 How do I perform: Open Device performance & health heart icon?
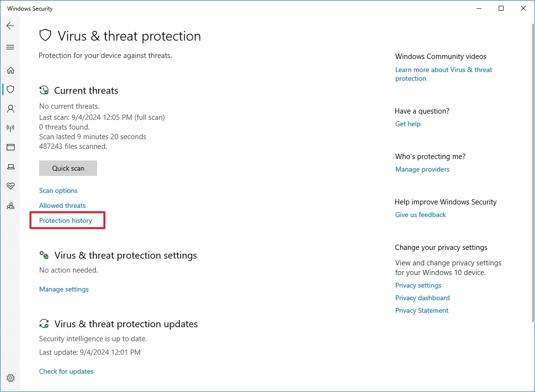click(x=11, y=186)
